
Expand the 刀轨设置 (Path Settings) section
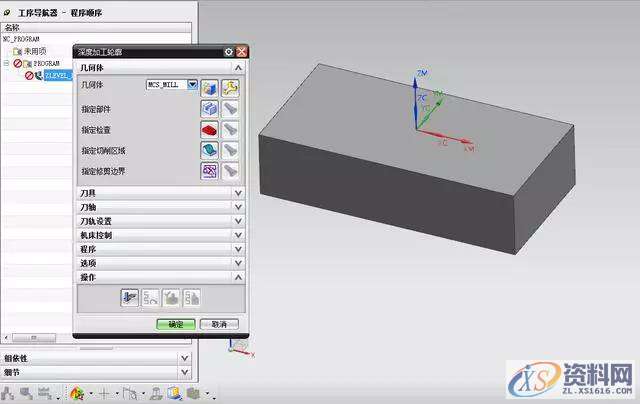pyautogui.click(x=238, y=221)
